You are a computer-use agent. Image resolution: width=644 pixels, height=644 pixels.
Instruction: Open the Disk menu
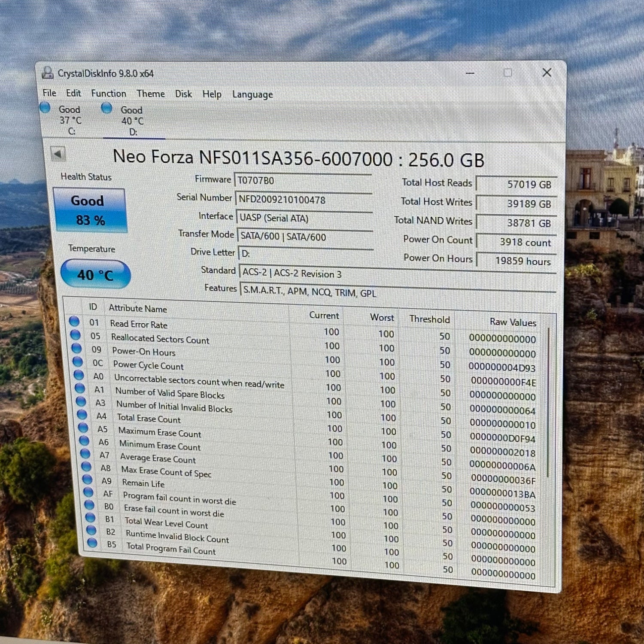point(183,94)
